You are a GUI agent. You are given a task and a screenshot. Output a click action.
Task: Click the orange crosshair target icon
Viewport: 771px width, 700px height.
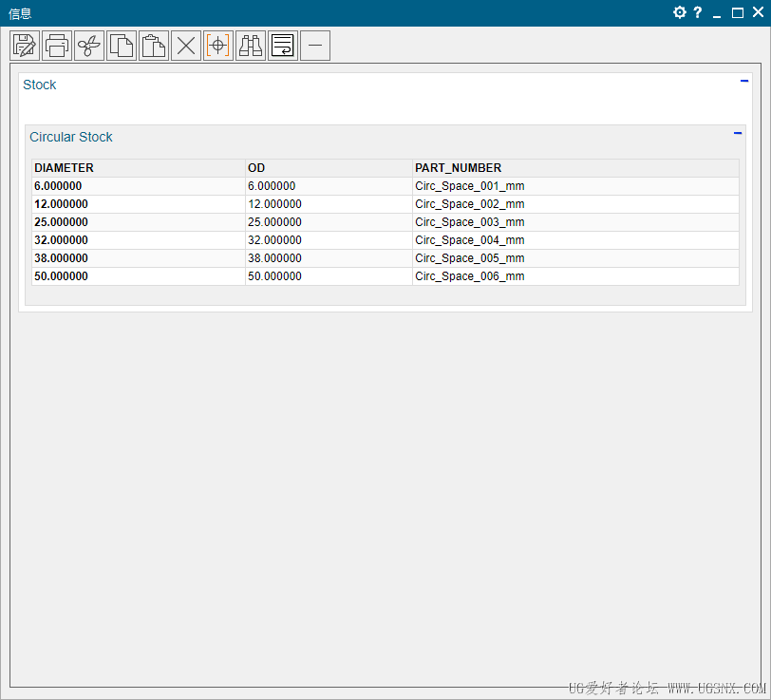click(x=218, y=46)
